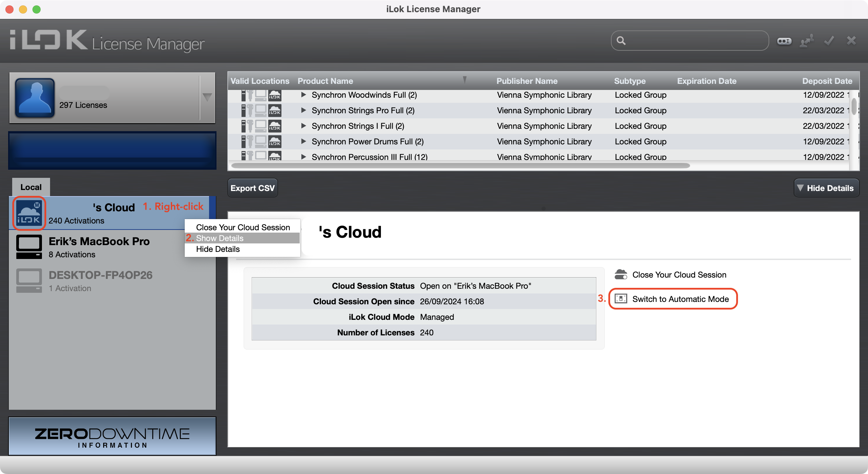
Task: Click the Number of Licenses value '240'
Action: [427, 332]
